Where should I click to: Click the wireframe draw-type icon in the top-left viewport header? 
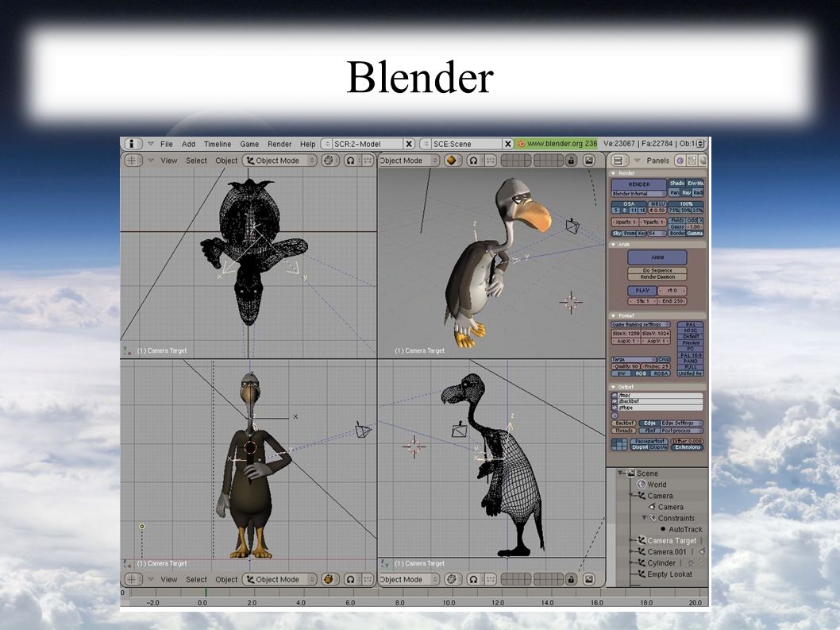pyautogui.click(x=329, y=160)
